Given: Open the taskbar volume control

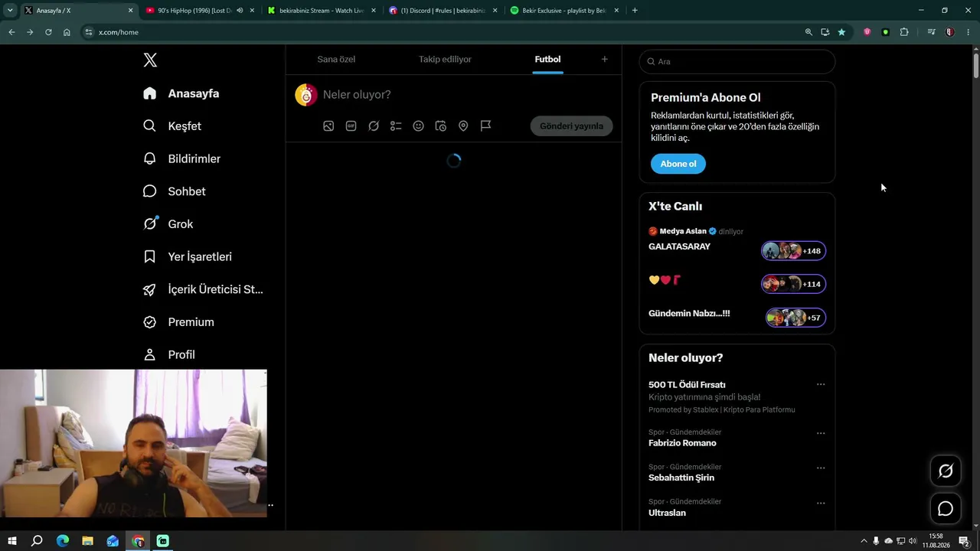Looking at the screenshot, I should (913, 541).
